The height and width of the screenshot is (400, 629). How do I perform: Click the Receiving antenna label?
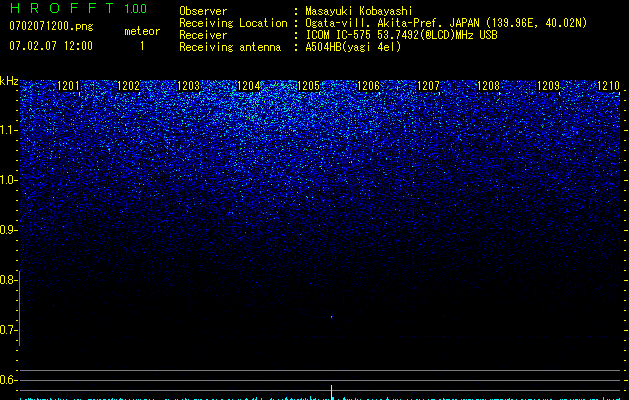coord(230,47)
